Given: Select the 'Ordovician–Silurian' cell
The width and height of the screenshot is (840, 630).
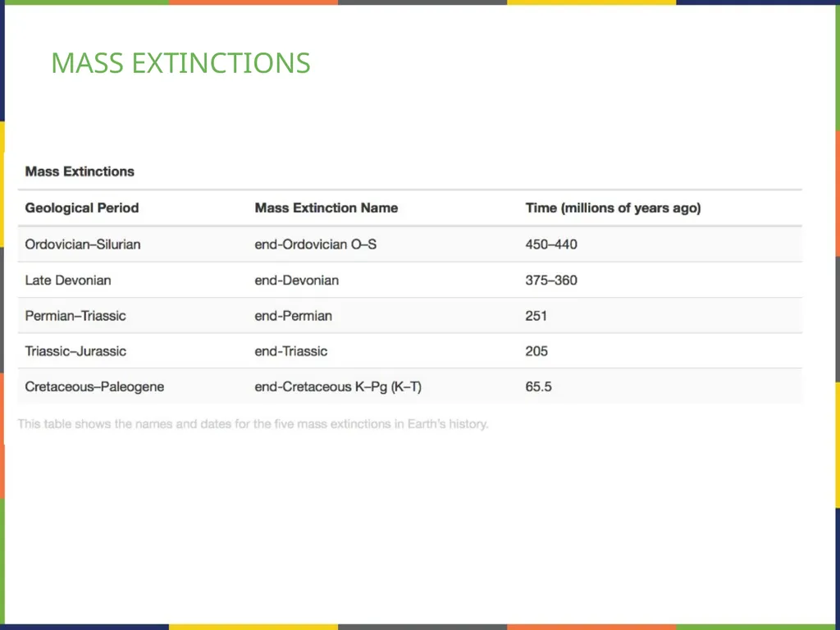Looking at the screenshot, I should (x=83, y=244).
